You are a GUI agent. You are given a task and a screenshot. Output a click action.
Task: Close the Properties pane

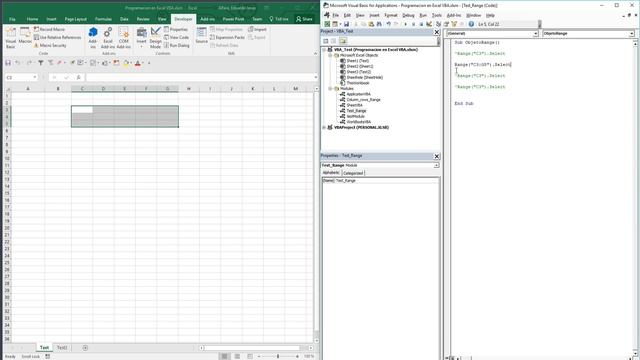[x=437, y=156]
